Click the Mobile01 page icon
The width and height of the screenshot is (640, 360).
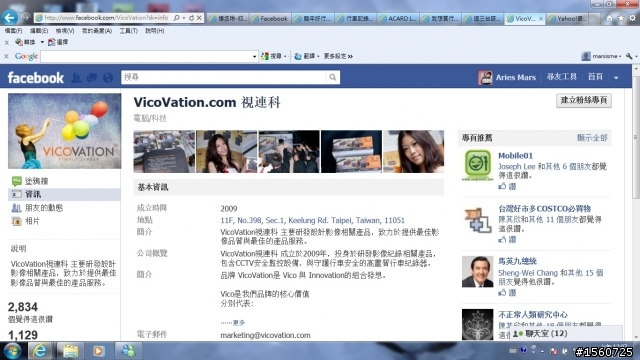[478, 165]
